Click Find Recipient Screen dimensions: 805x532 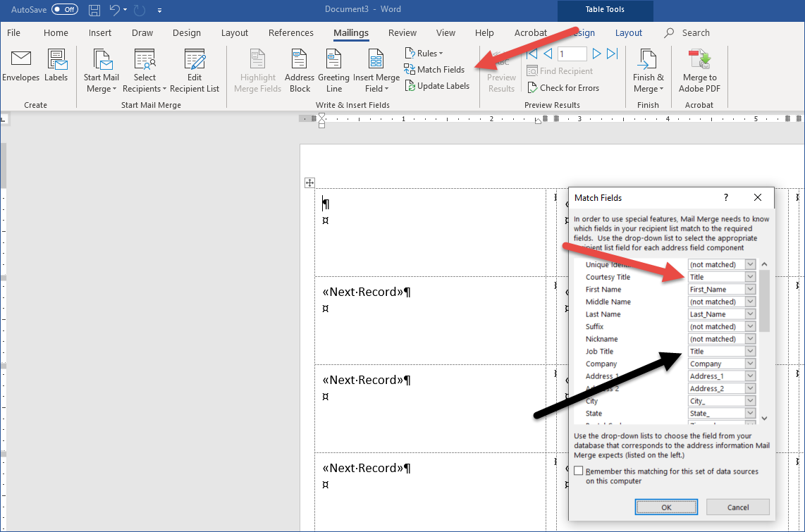tap(560, 70)
